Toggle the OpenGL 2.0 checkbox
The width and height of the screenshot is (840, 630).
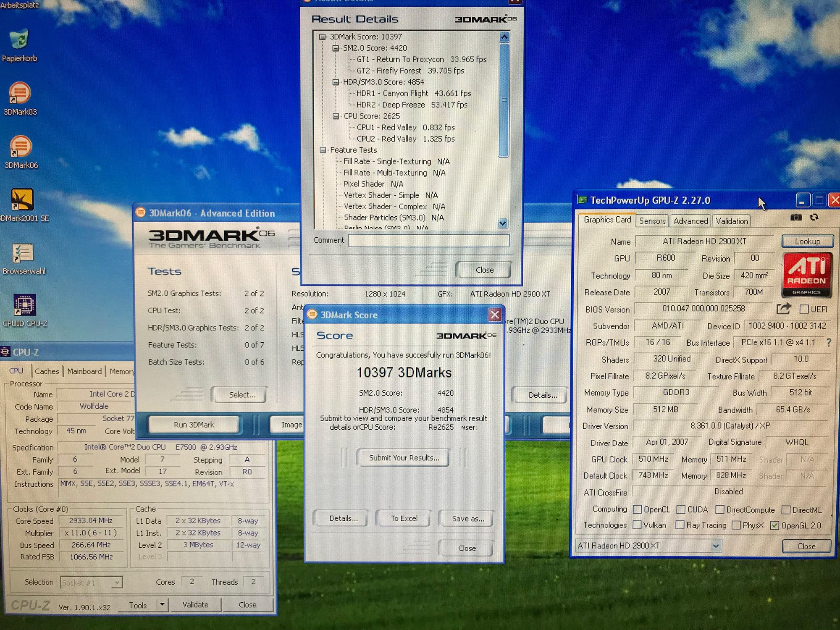(775, 525)
